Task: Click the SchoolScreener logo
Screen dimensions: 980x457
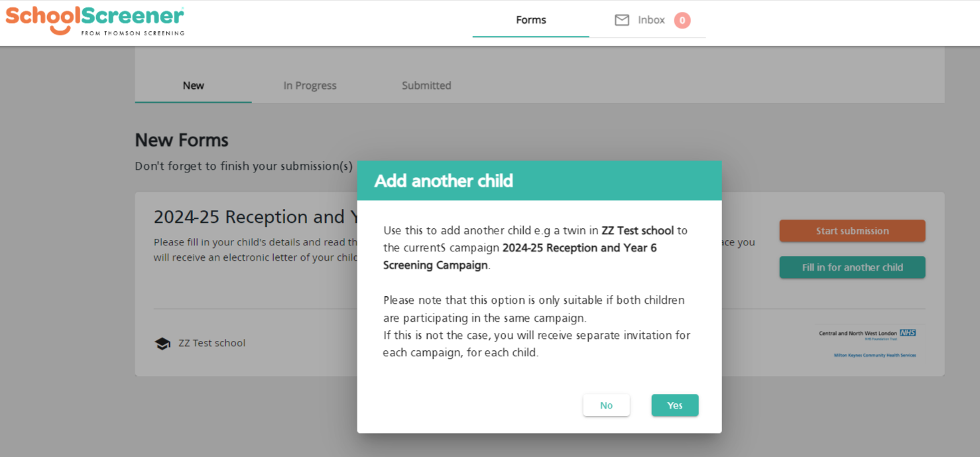Action: pos(95,21)
